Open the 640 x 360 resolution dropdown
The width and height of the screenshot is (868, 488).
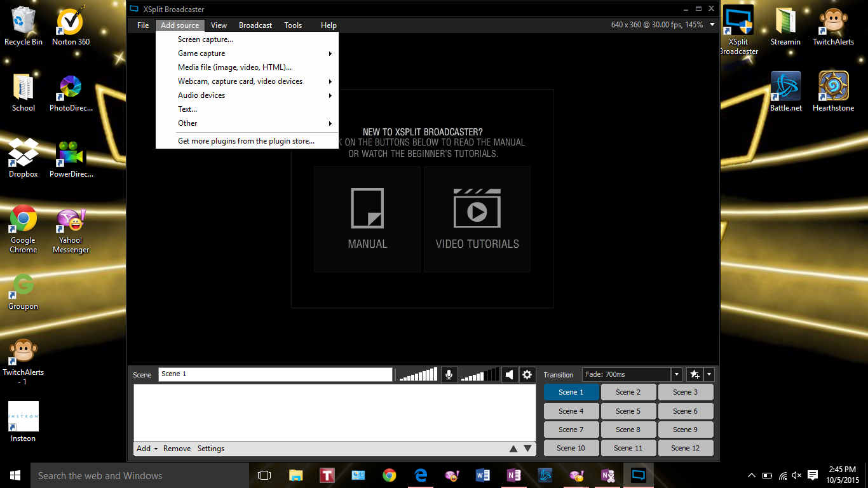(x=712, y=25)
